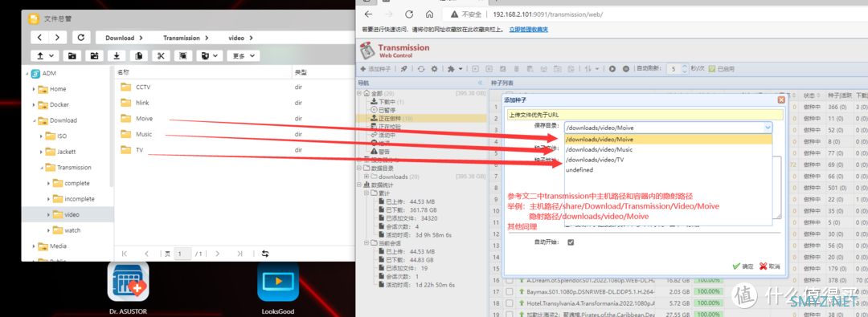Expand the complete folder in tree
868x317 pixels.
tap(49, 183)
